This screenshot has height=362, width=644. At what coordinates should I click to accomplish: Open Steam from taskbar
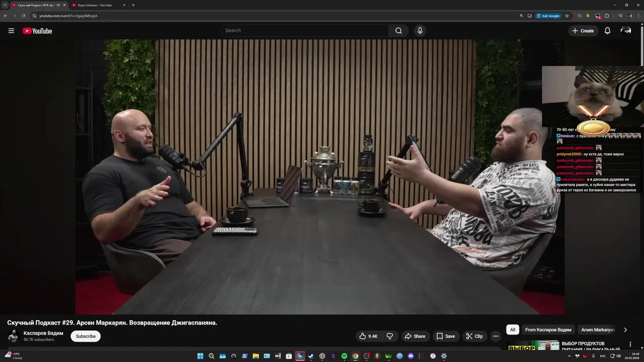click(x=311, y=356)
